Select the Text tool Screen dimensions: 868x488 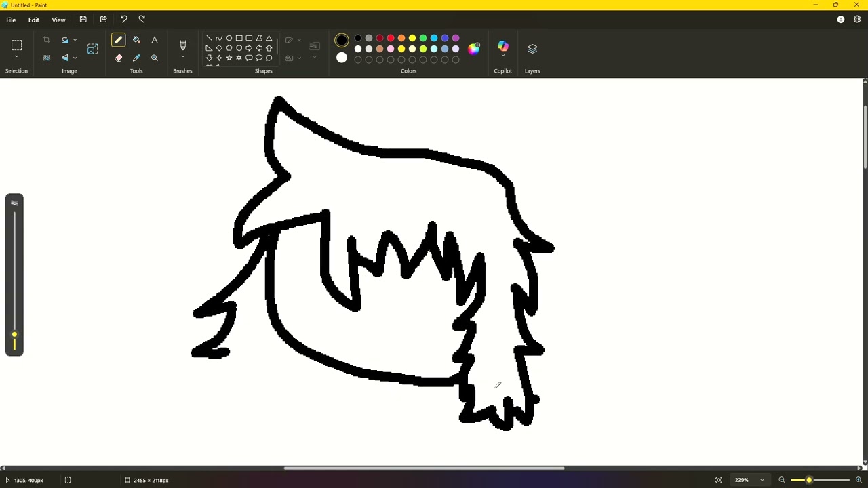tap(155, 41)
